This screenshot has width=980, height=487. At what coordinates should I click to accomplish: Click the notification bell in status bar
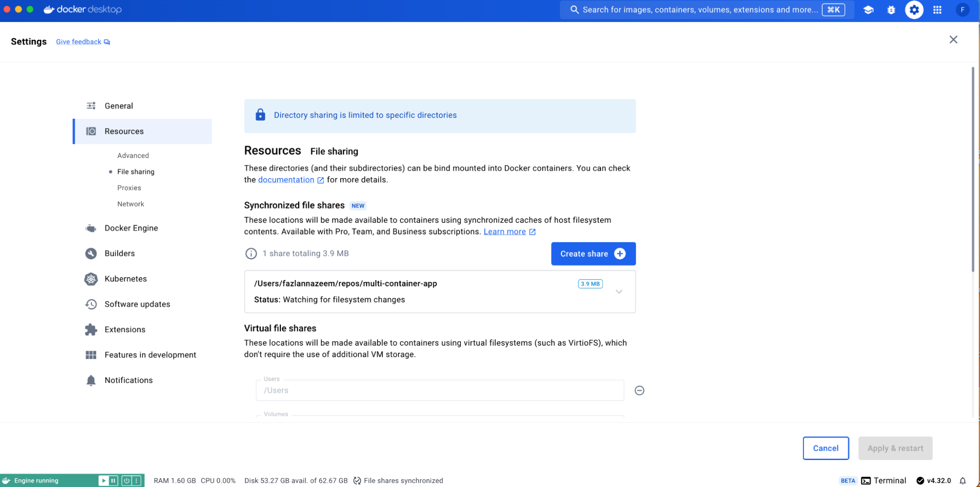[x=962, y=481]
